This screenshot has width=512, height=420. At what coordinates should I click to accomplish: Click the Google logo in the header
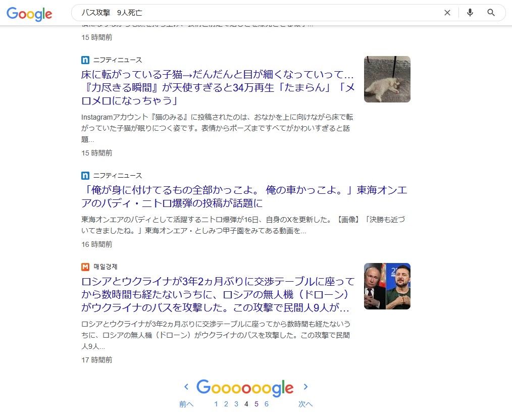pyautogui.click(x=29, y=14)
